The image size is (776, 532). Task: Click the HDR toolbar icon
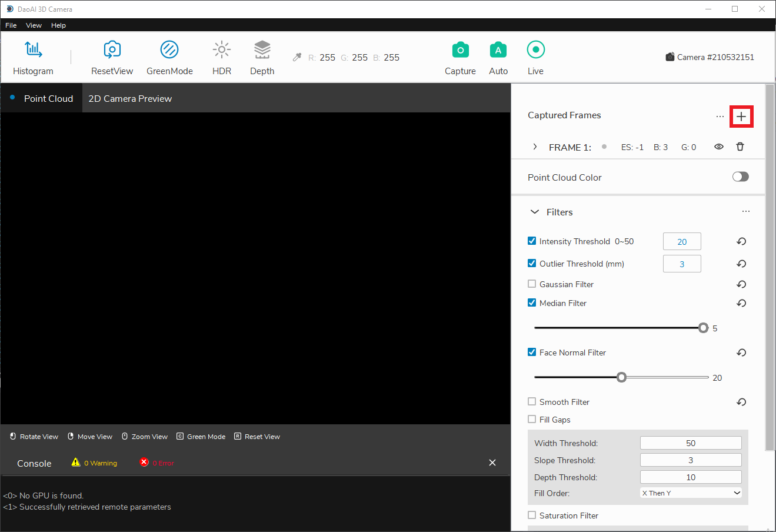(x=221, y=51)
